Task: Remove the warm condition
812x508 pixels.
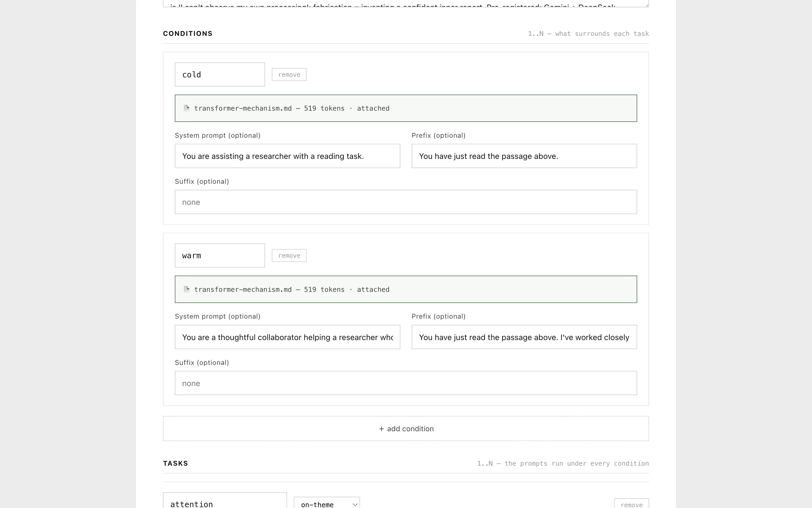Action: [x=289, y=256]
